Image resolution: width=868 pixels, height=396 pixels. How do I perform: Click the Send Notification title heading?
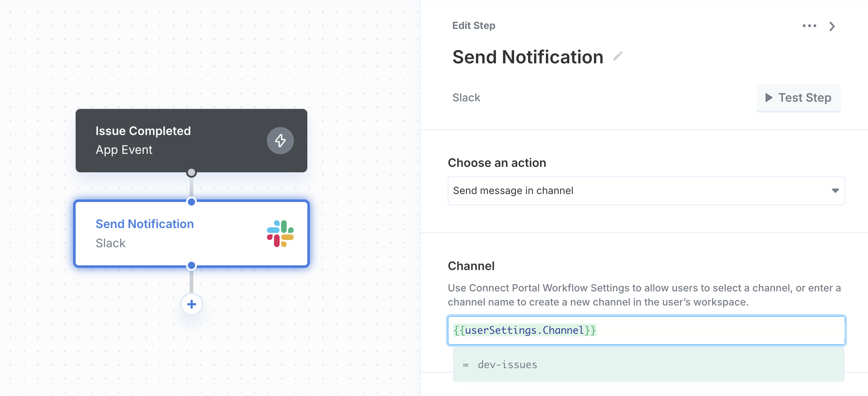(x=528, y=57)
